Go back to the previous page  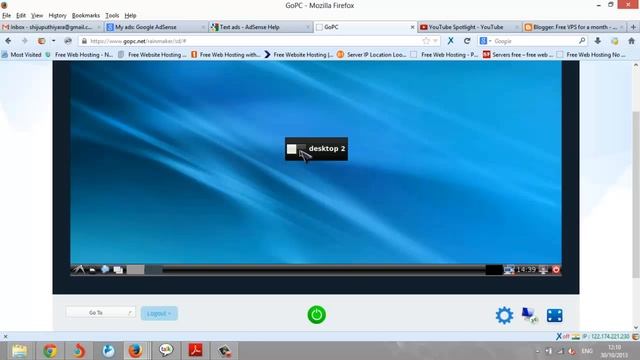pos(8,41)
